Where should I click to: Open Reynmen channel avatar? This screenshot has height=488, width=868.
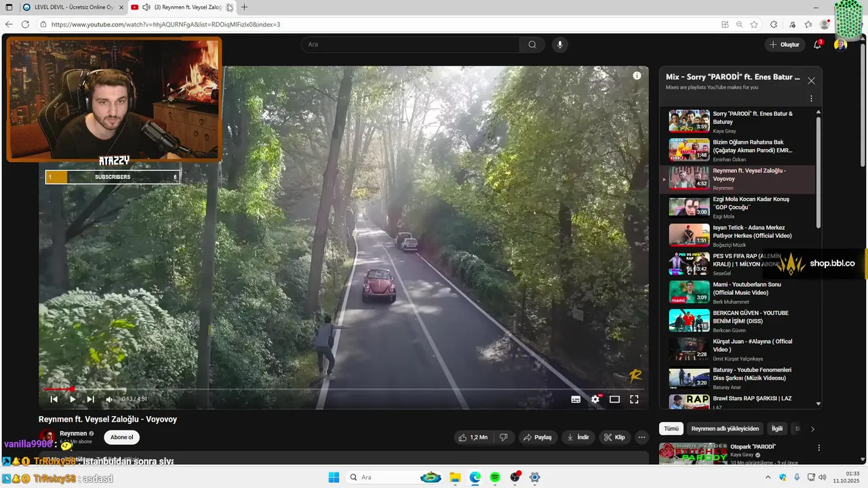click(x=47, y=437)
